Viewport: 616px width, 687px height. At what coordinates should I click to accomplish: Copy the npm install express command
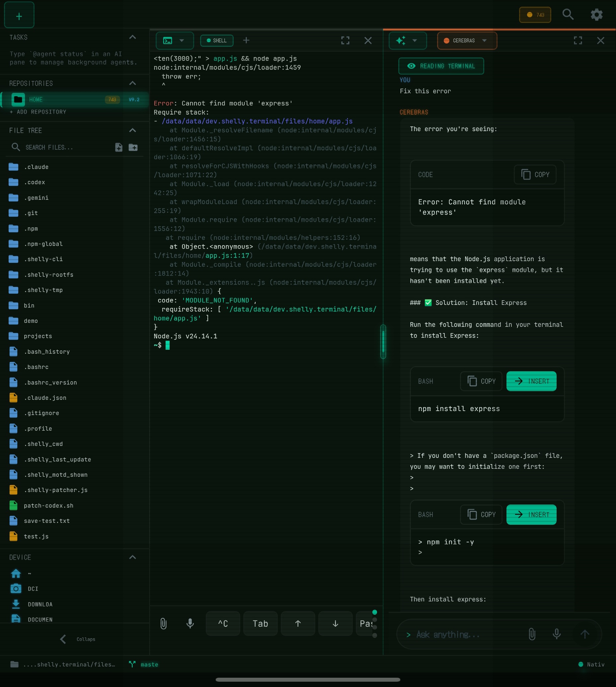point(481,381)
